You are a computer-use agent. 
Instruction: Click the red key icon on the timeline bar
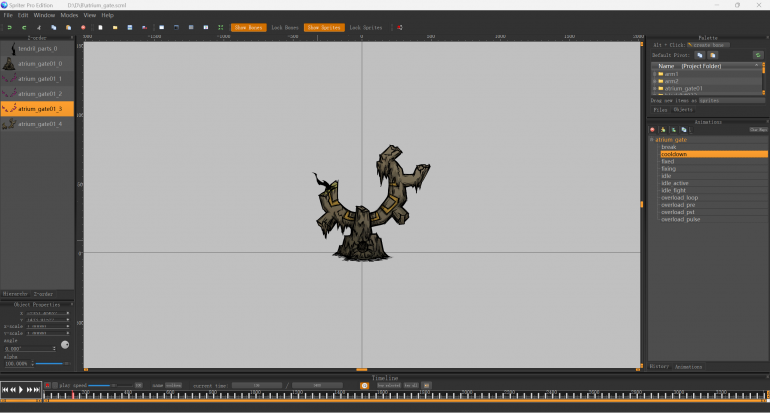point(48,385)
